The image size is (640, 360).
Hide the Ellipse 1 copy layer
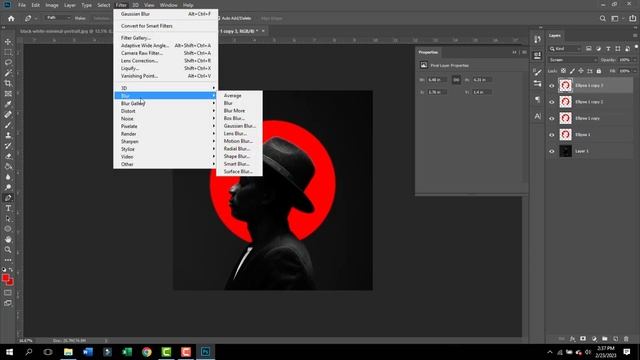pyautogui.click(x=552, y=118)
